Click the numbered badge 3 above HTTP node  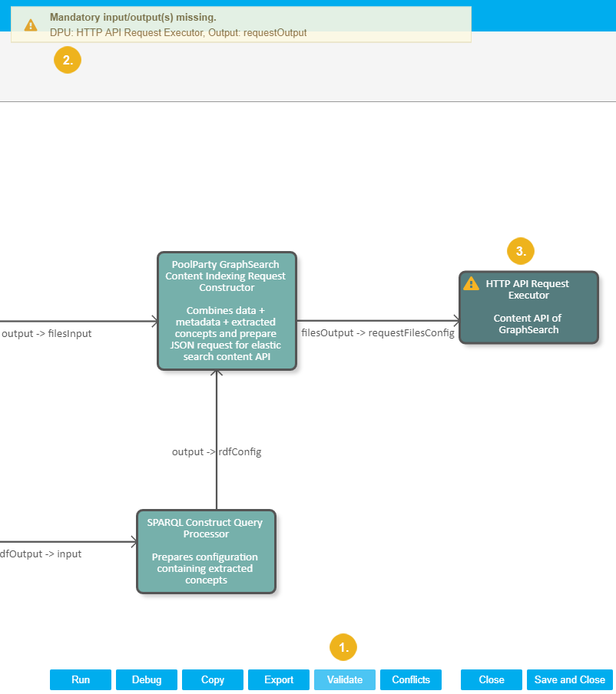click(x=521, y=251)
